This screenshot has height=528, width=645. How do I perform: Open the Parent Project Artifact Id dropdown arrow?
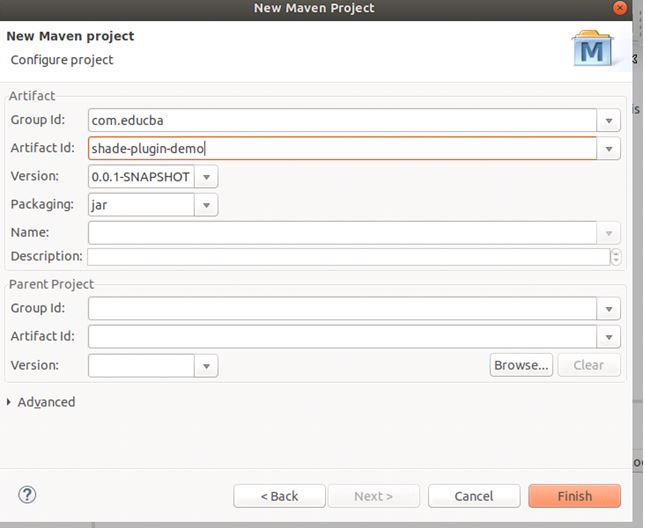click(609, 337)
